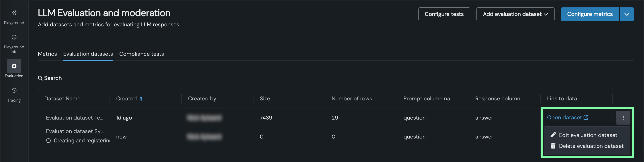Open the three-dot row actions menu
The image size is (644, 162).
(x=623, y=118)
